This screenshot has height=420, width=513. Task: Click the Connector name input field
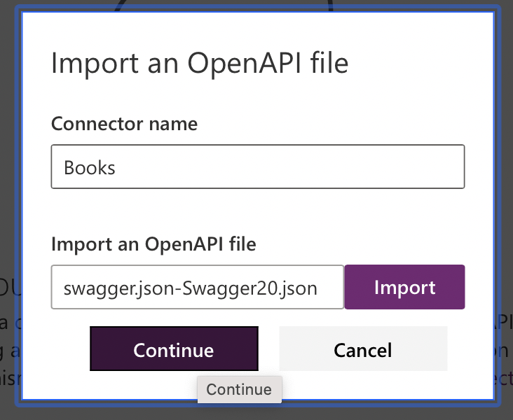click(257, 167)
